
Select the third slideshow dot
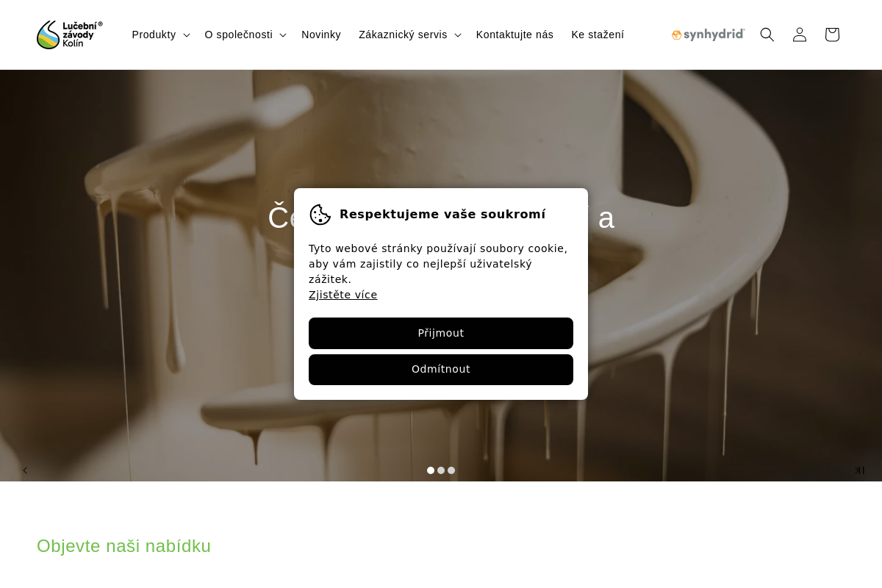click(451, 470)
